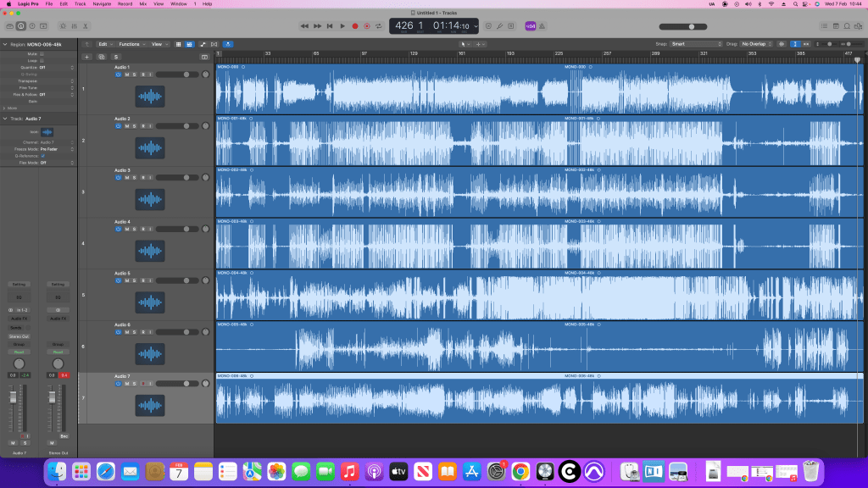The width and height of the screenshot is (868, 488).
Task: Solo the Audio 5 track
Action: point(135,280)
